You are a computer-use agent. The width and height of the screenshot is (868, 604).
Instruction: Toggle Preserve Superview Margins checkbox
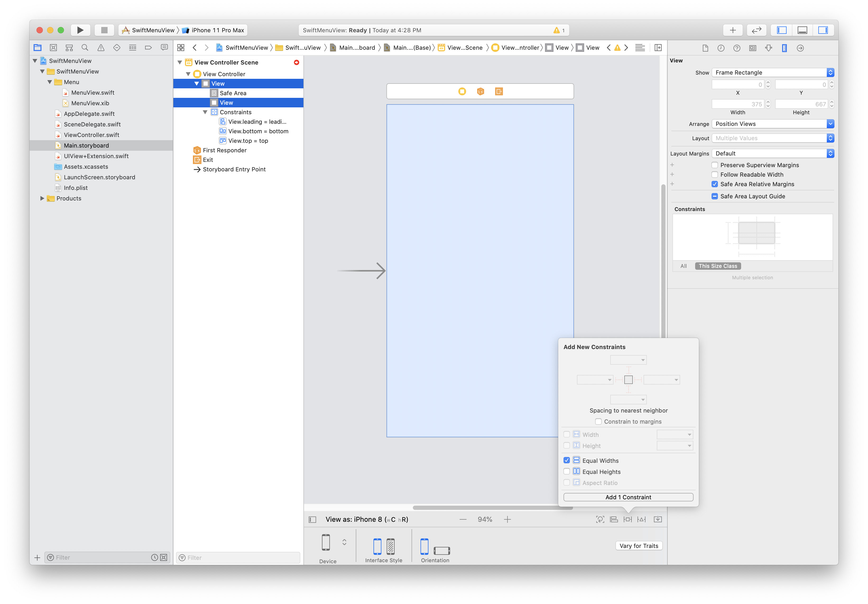pyautogui.click(x=714, y=165)
